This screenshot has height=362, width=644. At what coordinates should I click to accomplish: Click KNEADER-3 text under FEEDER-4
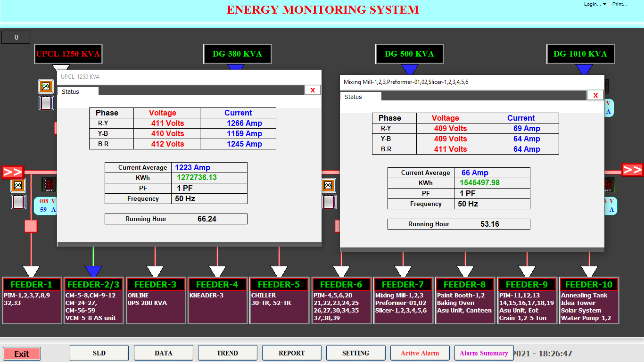coord(206,296)
